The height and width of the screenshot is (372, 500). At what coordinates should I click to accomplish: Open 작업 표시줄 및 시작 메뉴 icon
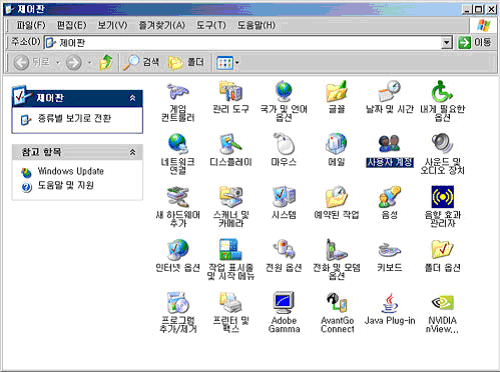231,250
